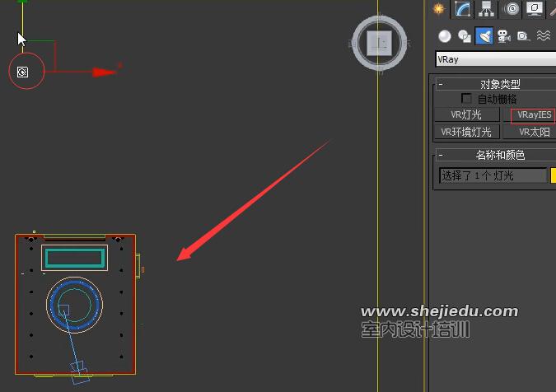Click the VR灯光 button

point(466,115)
